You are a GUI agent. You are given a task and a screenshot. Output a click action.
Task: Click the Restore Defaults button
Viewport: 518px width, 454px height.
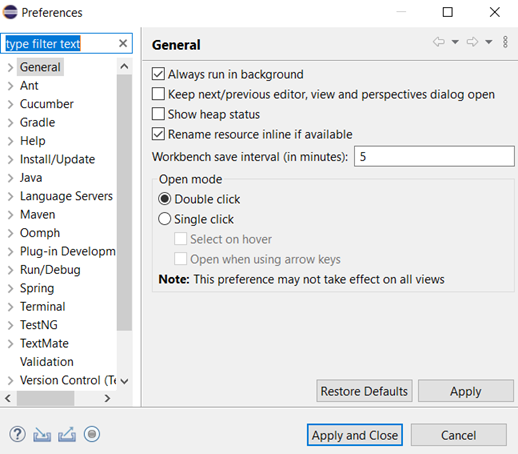coord(364,391)
